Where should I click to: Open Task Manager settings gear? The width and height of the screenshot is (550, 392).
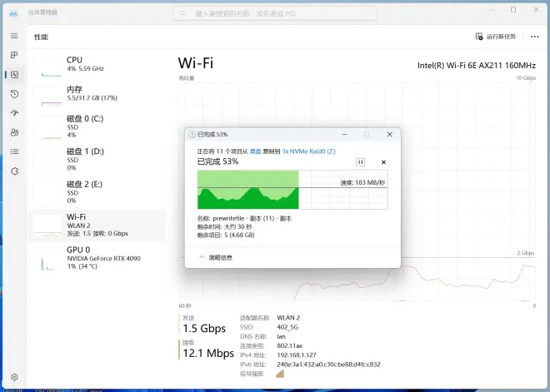click(14, 375)
